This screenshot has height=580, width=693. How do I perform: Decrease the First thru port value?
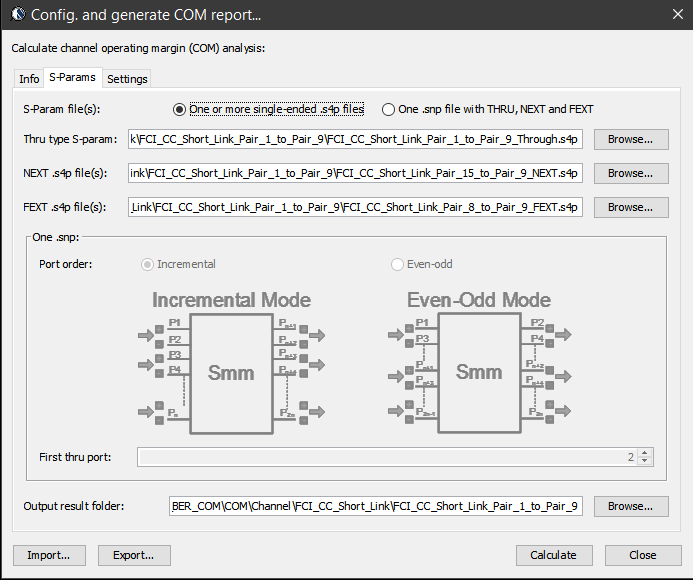[645, 461]
